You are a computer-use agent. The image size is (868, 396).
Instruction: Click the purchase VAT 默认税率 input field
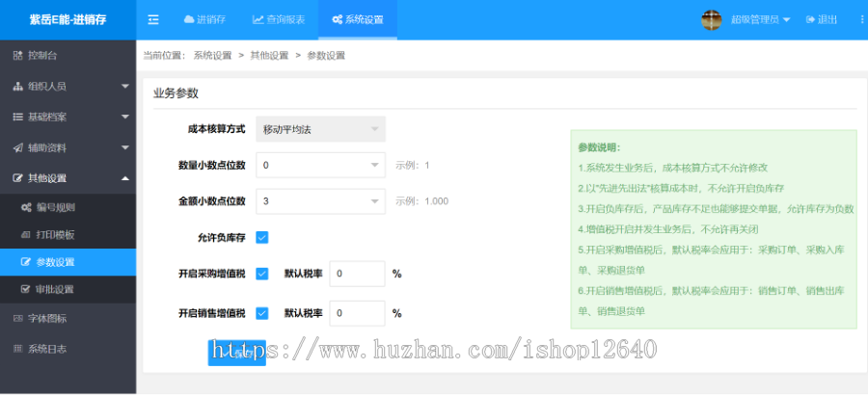(x=357, y=274)
